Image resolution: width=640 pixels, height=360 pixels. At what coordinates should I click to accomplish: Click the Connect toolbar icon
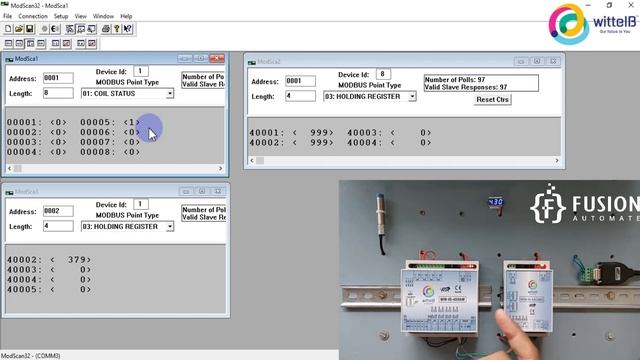[x=44, y=29]
